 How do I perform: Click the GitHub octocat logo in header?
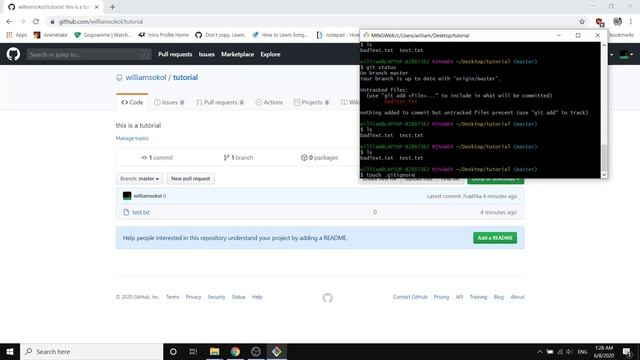point(13,54)
